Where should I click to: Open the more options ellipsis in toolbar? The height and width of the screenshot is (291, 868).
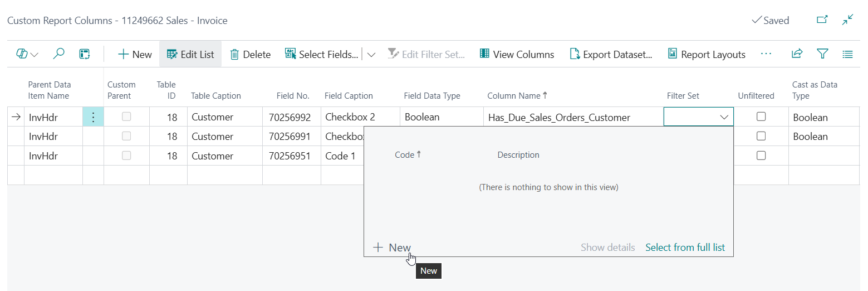point(766,54)
